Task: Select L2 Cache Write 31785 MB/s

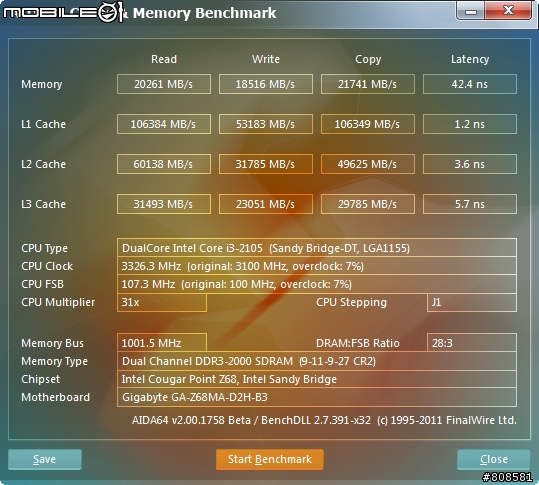Action: pyautogui.click(x=266, y=164)
